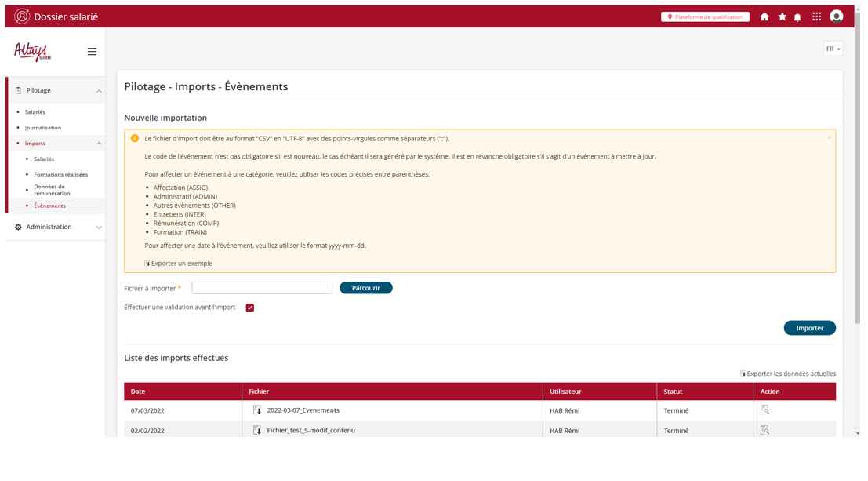The width and height of the screenshot is (868, 481).
Task: Collapse the Imports submenu
Action: click(x=99, y=144)
